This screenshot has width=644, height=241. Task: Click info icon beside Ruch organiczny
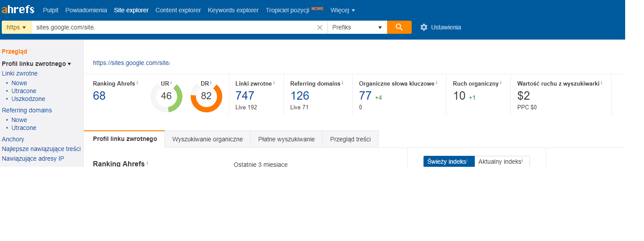pos(501,83)
